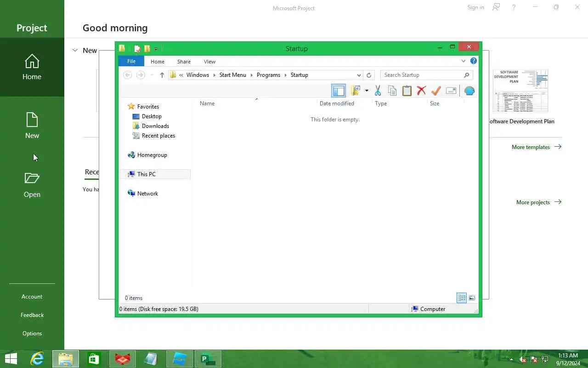The width and height of the screenshot is (588, 368).
Task: Open Explorer Help blue question icon
Action: pyautogui.click(x=474, y=61)
